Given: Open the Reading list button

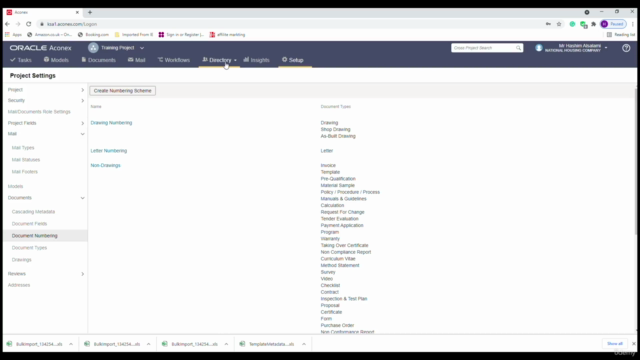Looking at the screenshot, I should coord(621,35).
